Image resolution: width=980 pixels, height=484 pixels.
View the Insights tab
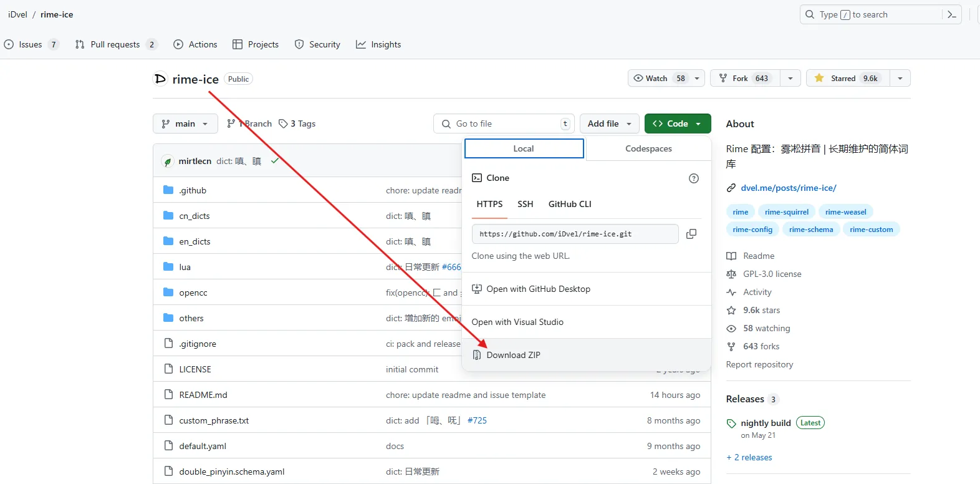378,44
